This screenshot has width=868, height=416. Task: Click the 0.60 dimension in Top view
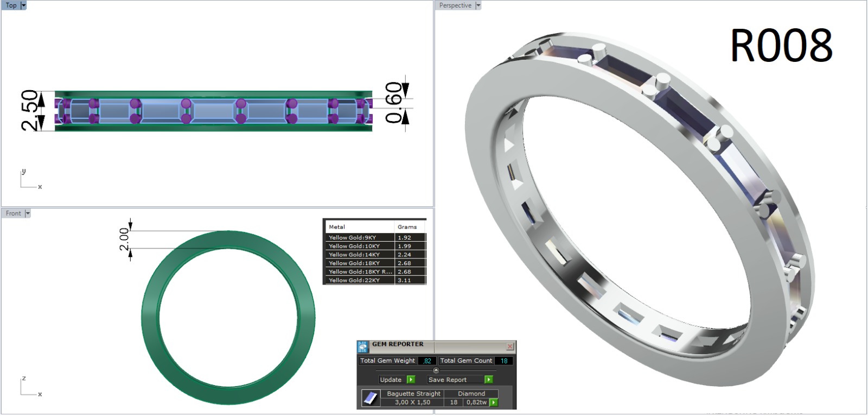(x=394, y=103)
